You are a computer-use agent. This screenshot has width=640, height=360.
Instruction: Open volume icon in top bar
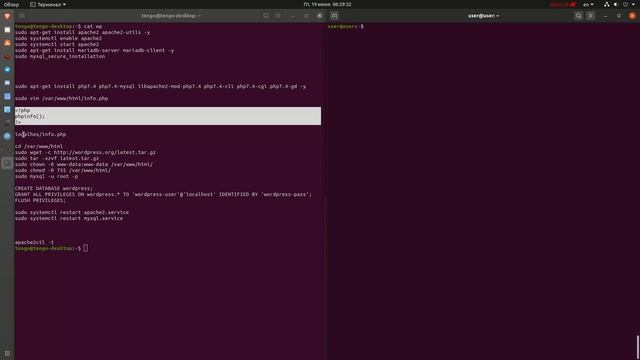(x=616, y=4)
